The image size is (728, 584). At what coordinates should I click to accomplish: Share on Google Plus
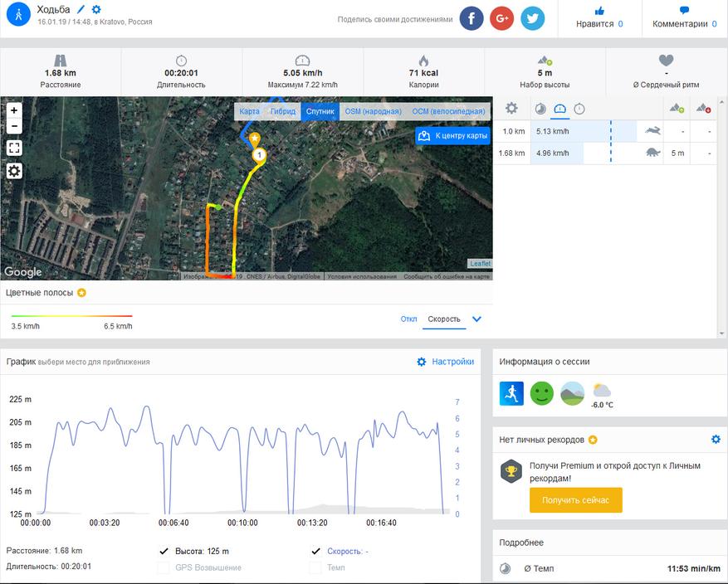click(502, 18)
